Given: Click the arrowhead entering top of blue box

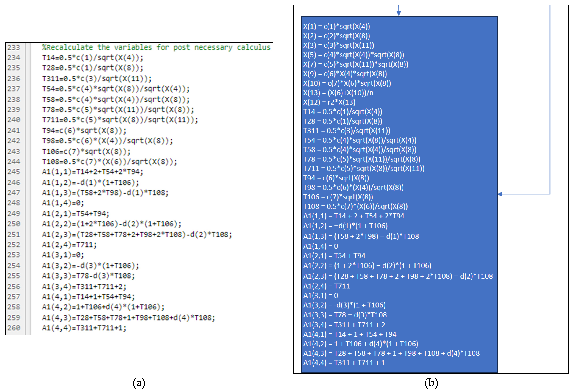Looking at the screenshot, I should pyautogui.click(x=399, y=13).
